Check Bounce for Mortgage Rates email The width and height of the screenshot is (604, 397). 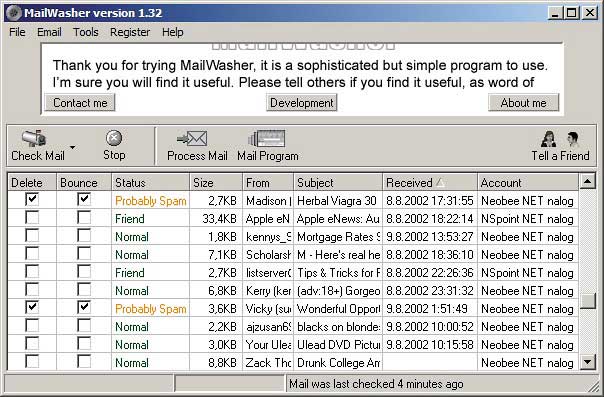pos(84,236)
